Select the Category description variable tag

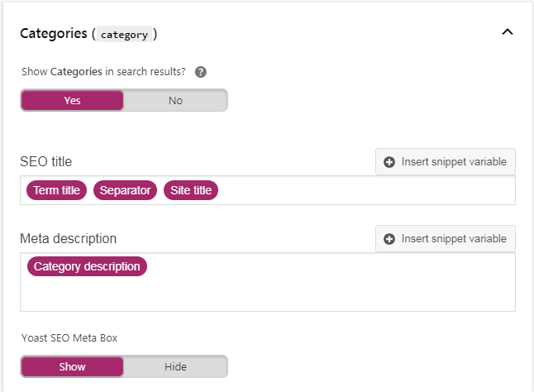click(x=87, y=266)
